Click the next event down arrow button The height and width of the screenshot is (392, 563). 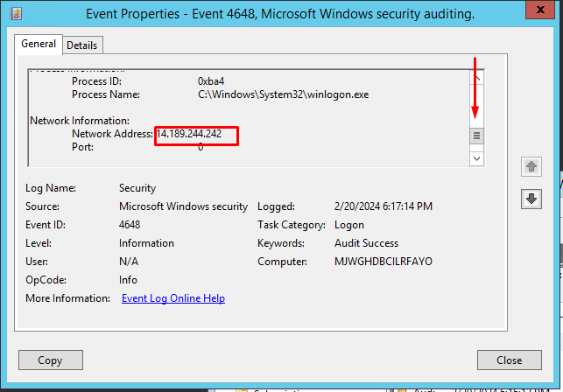(x=531, y=199)
